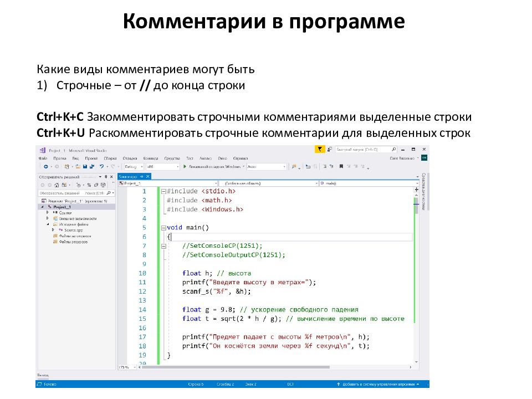
Task: Click the signed-in user name at top right
Action: pos(402,158)
